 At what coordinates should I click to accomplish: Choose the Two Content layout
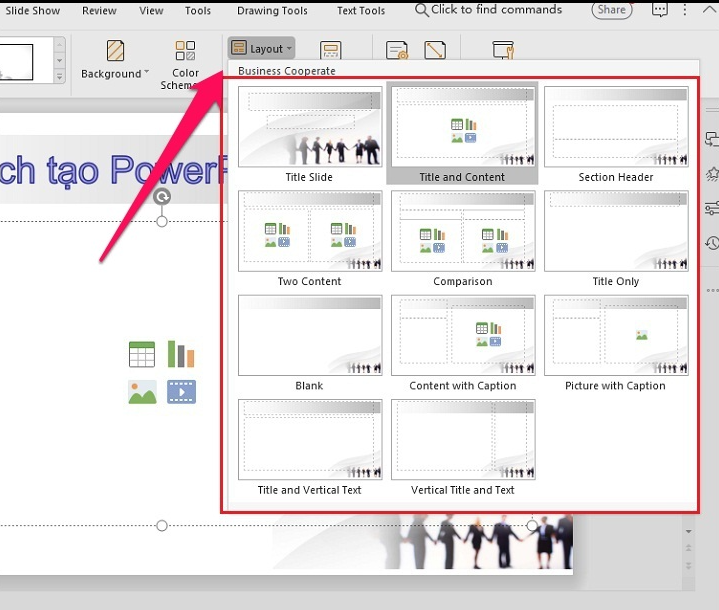(310, 239)
